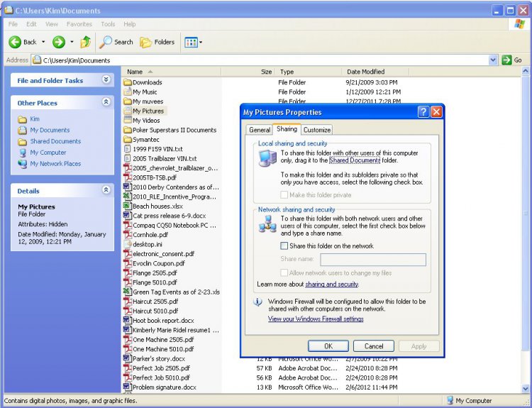The width and height of the screenshot is (532, 408).
Task: Select the Beach houses.xlsx file icon
Action: (128, 206)
